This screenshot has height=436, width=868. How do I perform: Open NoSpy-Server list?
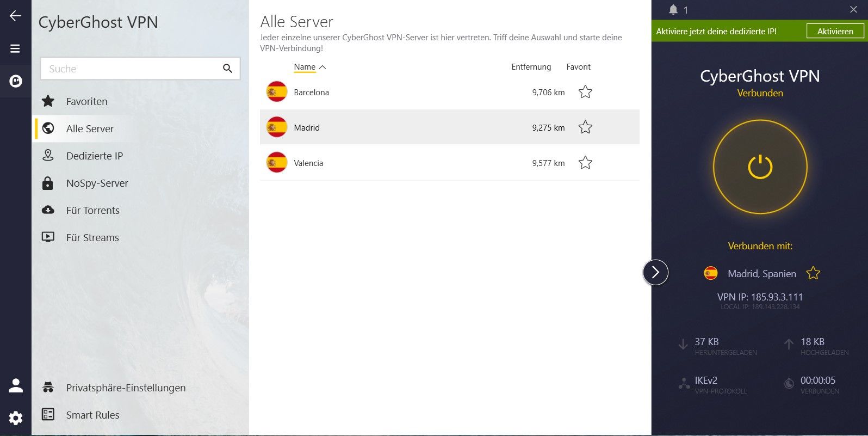pyautogui.click(x=97, y=183)
